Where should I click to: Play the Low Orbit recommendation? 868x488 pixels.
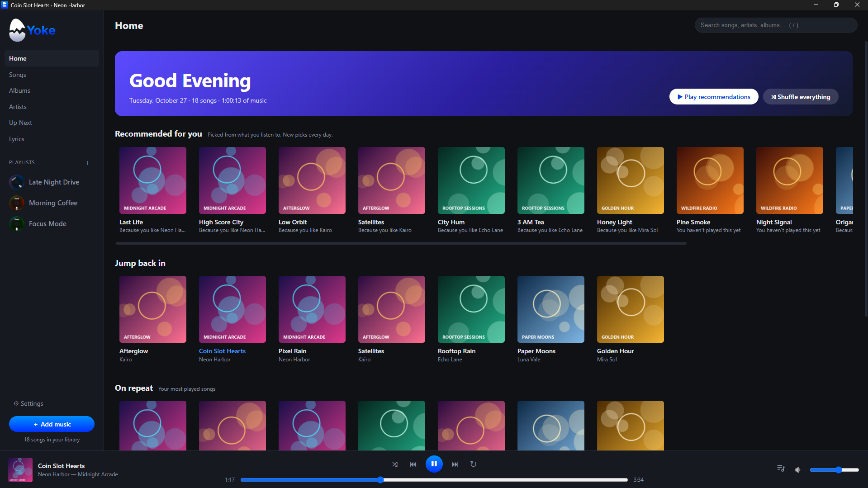pos(312,180)
